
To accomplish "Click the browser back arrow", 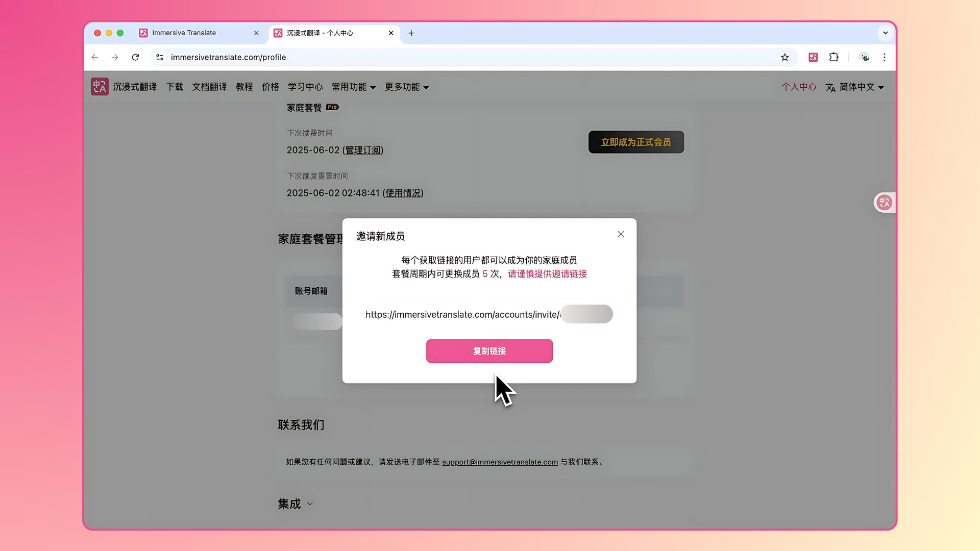I will click(95, 57).
